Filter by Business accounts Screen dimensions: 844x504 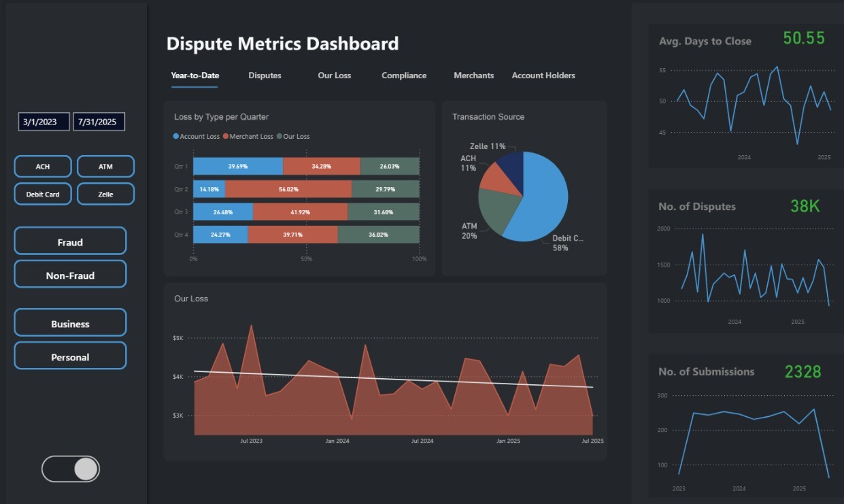coord(70,322)
